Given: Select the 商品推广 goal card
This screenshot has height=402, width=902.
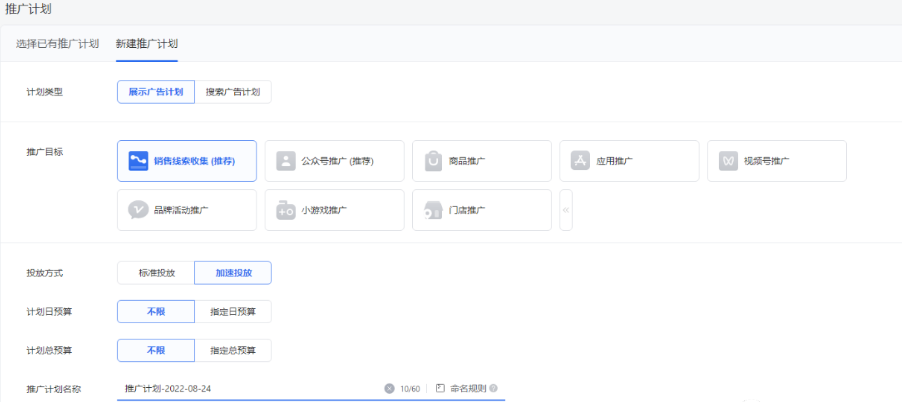Looking at the screenshot, I should click(482, 161).
